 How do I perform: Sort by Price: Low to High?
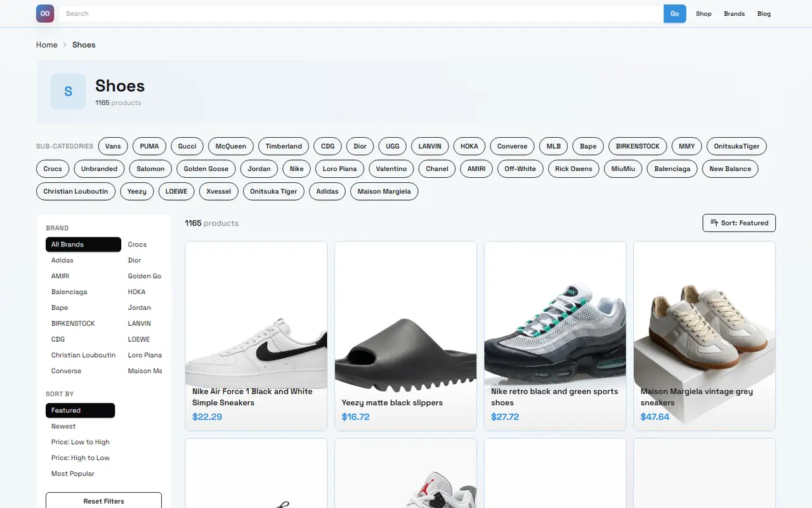[81, 442]
